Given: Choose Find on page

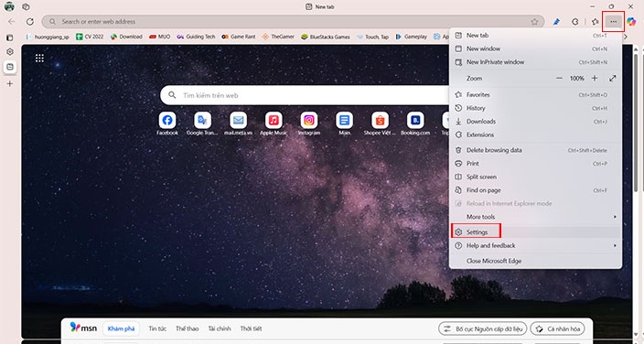Looking at the screenshot, I should click(535, 190).
